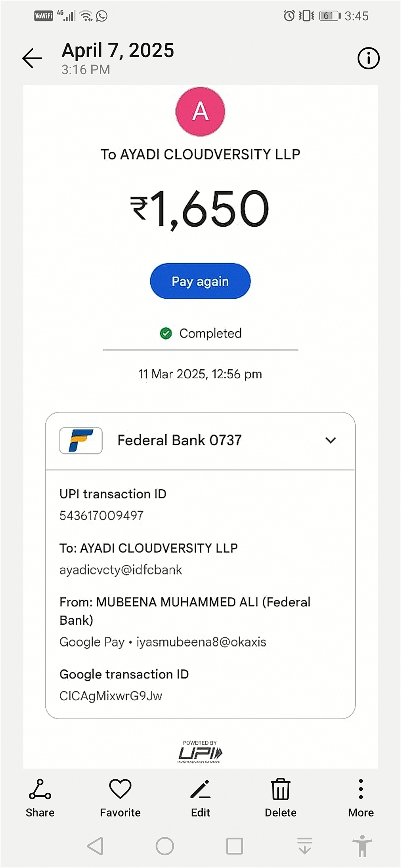The height and width of the screenshot is (868, 401).
Task: Tap the back arrow icon
Action: pyautogui.click(x=32, y=58)
